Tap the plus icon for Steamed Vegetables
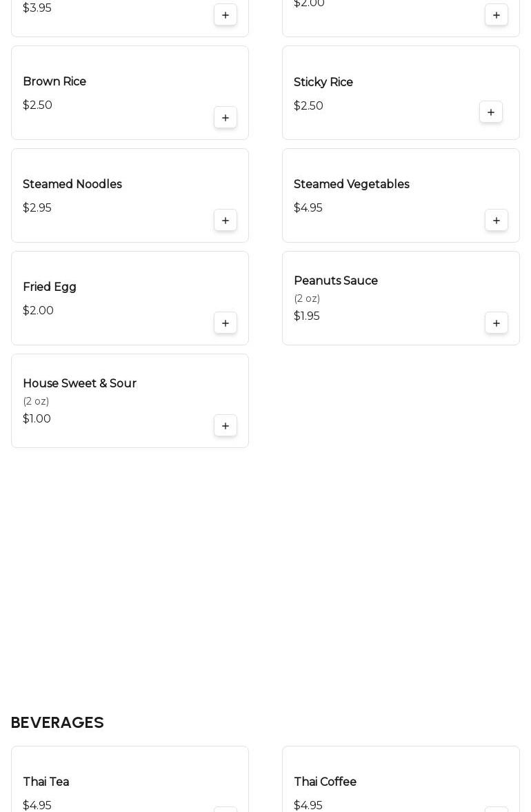Viewport: 531px width, 812px height. pos(497,220)
